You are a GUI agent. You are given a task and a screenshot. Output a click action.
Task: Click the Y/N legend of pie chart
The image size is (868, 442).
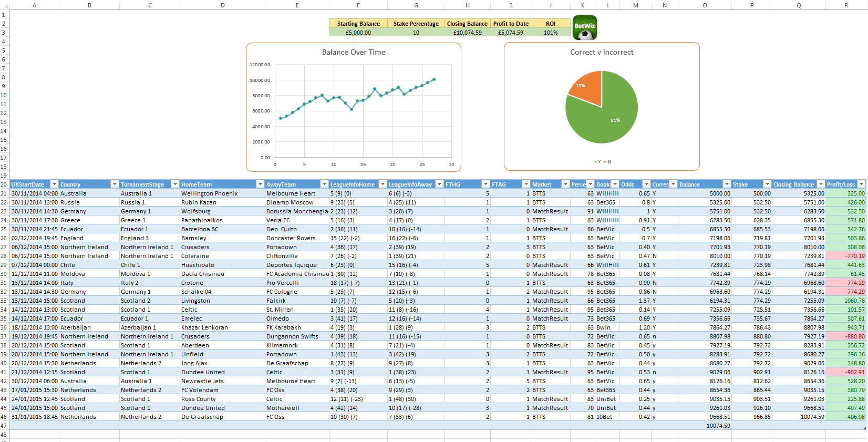tap(603, 162)
